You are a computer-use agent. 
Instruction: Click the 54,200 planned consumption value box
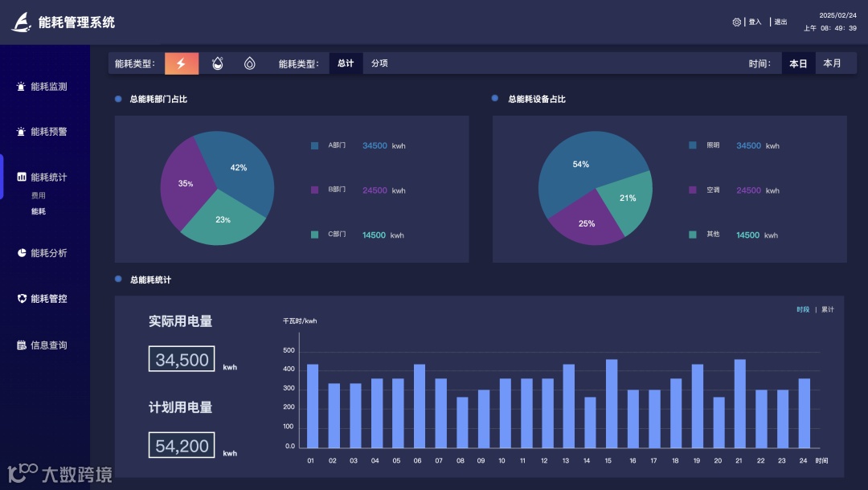click(182, 445)
